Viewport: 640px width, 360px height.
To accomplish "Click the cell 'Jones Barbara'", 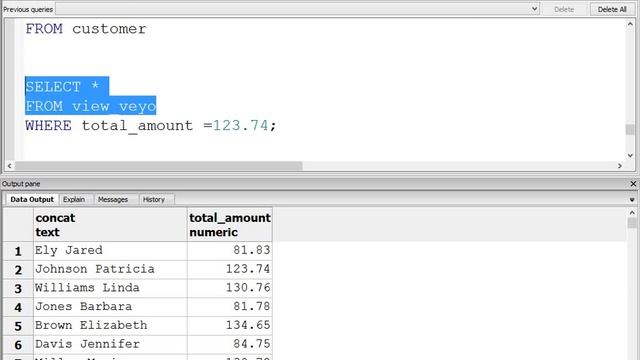I will click(x=110, y=307).
